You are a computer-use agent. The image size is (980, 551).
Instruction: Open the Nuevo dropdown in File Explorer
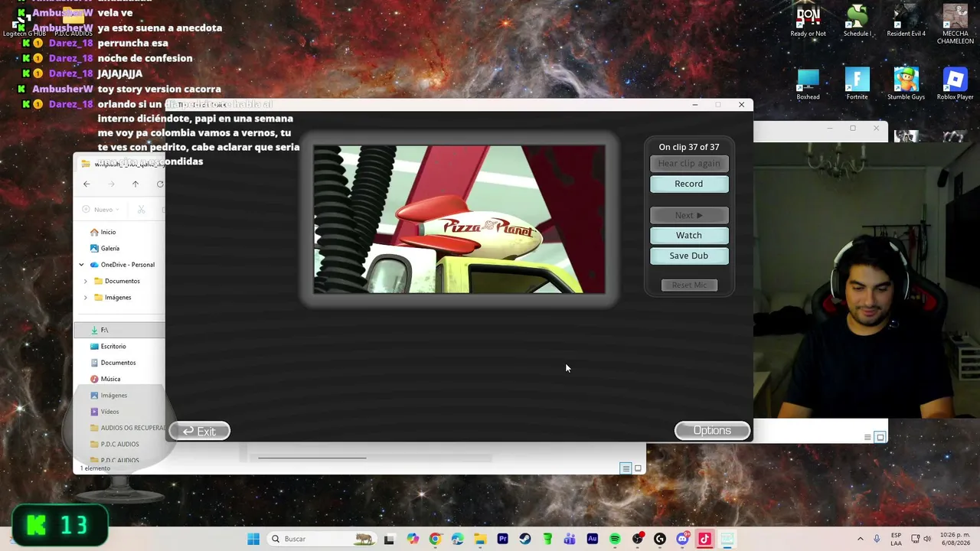(100, 209)
